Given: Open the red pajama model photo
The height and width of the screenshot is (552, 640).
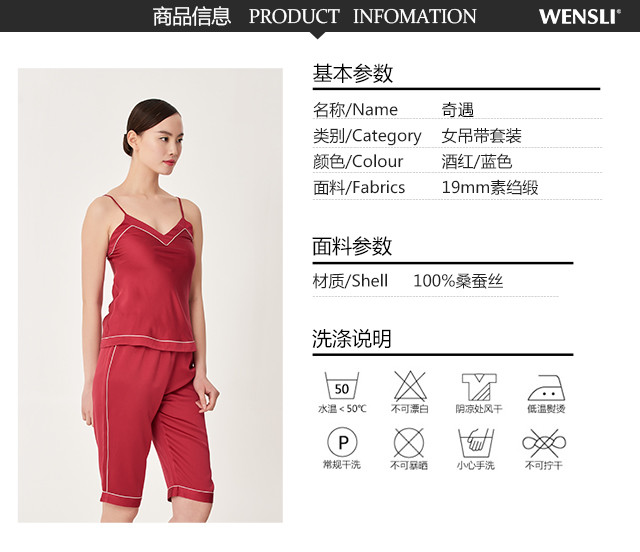Looking at the screenshot, I should pos(150,295).
